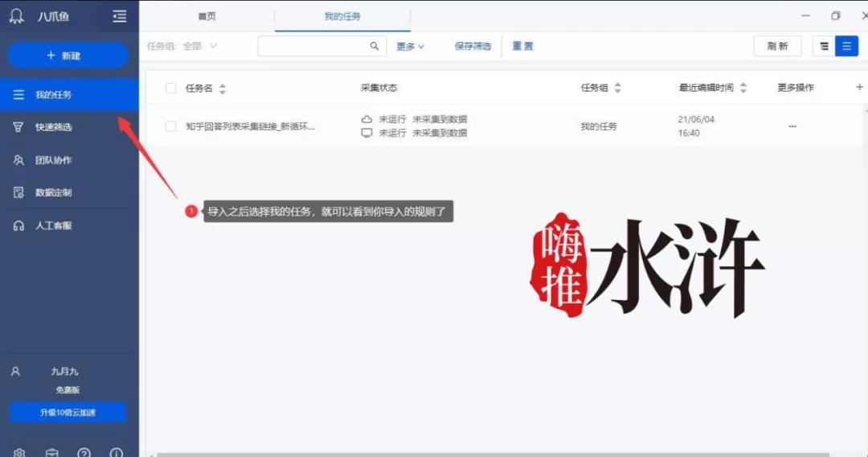Viewport: 868px width, 457px height.
Task: Click the user avatar icon beside 九月九
Action: click(15, 372)
